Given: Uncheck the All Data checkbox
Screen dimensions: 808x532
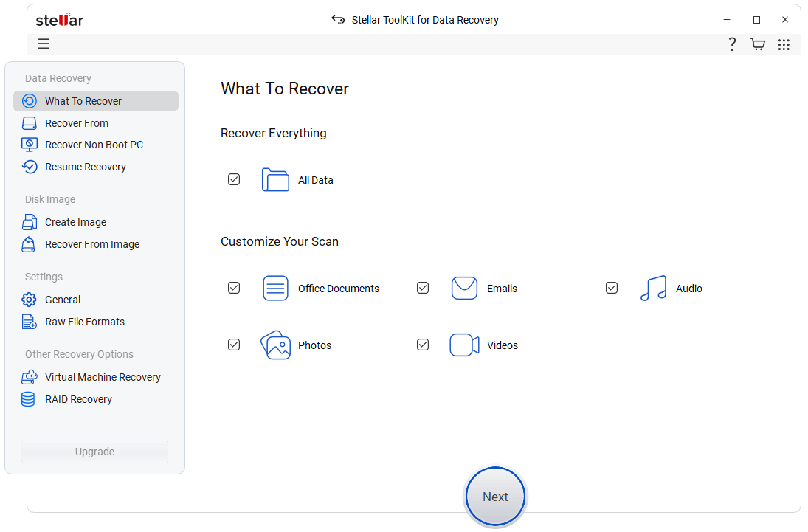Looking at the screenshot, I should tap(234, 179).
